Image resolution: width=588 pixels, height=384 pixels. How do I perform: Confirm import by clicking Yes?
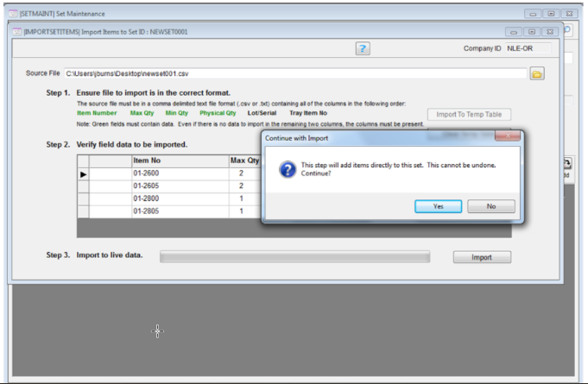[438, 206]
